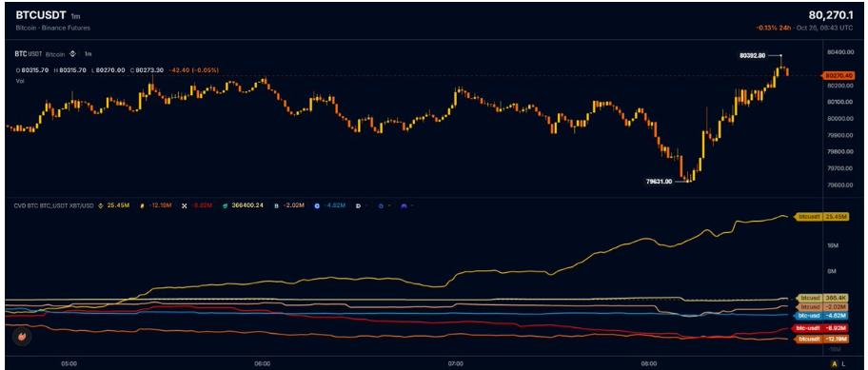868x370 pixels.
Task: Click the BTCUSDT header title
Action: click(41, 16)
